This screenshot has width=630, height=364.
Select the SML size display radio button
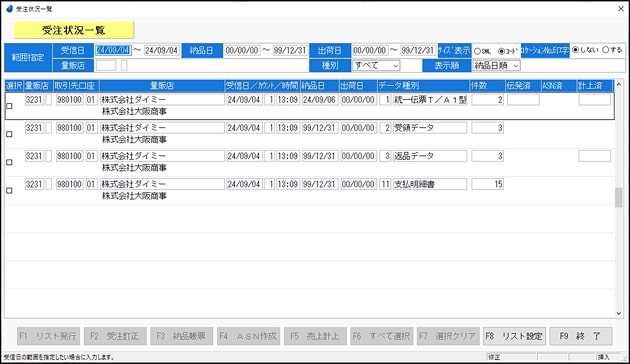(x=477, y=51)
